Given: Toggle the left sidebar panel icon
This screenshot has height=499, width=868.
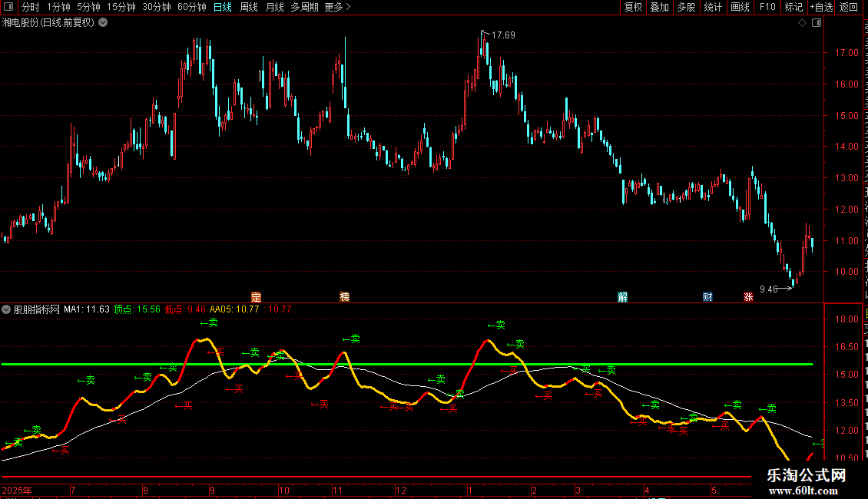Looking at the screenshot, I should pos(8,7).
